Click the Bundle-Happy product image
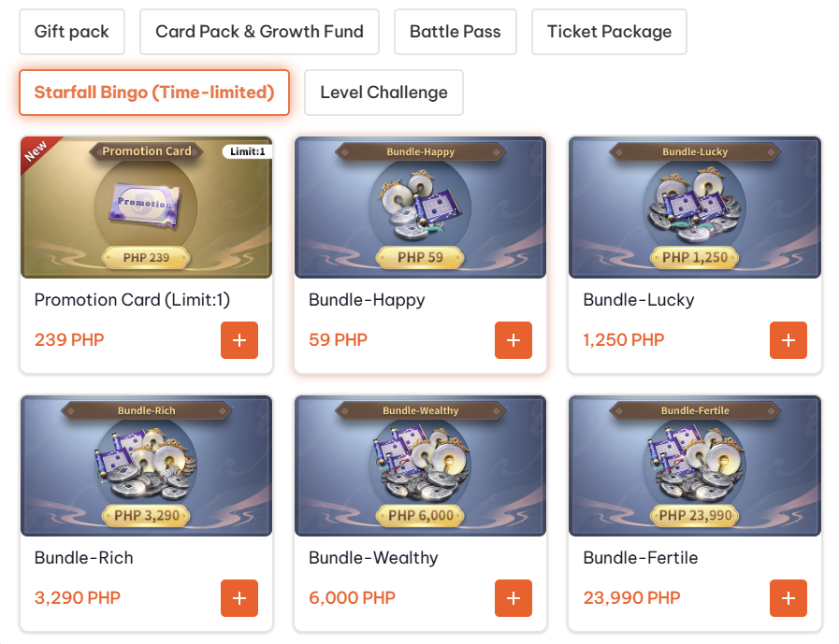The width and height of the screenshot is (839, 644). coord(420,208)
